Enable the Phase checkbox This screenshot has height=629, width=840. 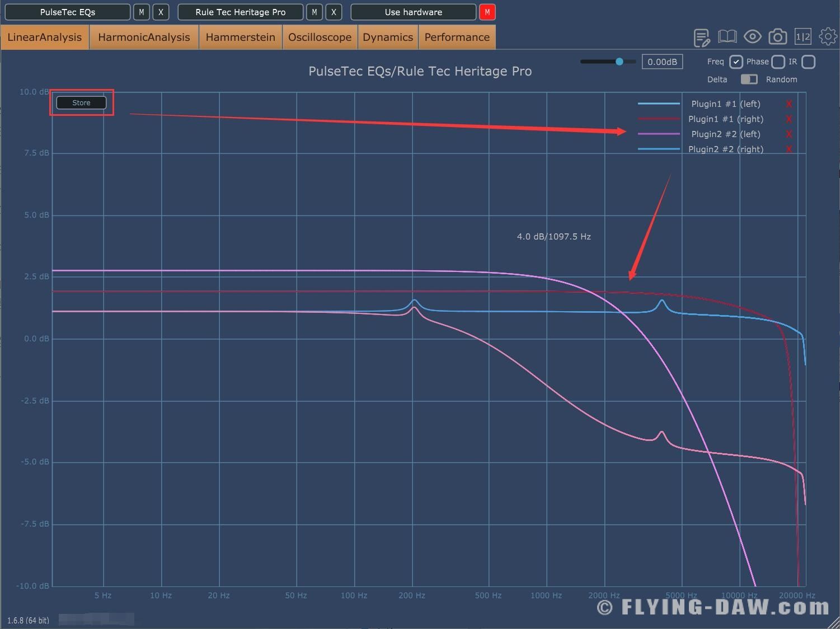778,62
